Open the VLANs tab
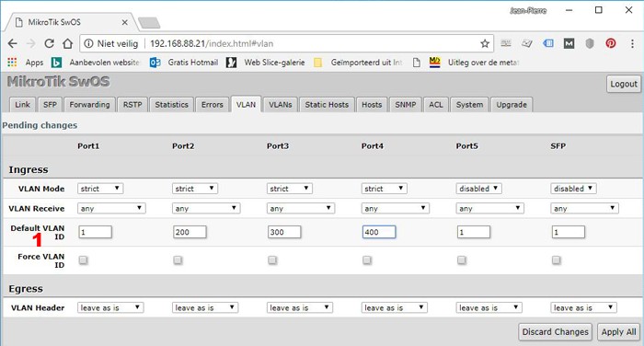 point(280,105)
